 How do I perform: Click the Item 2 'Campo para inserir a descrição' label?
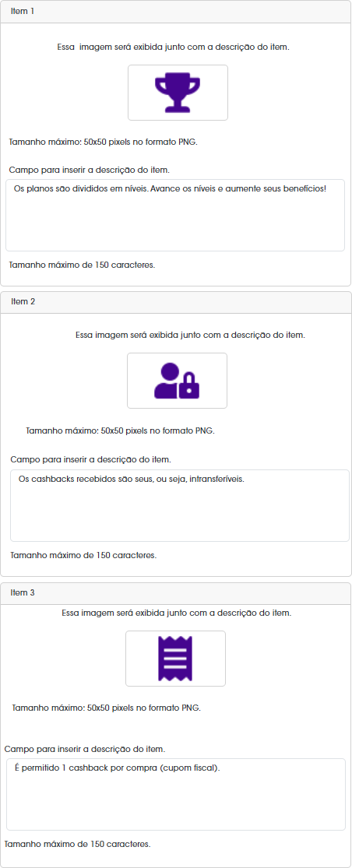point(91,459)
